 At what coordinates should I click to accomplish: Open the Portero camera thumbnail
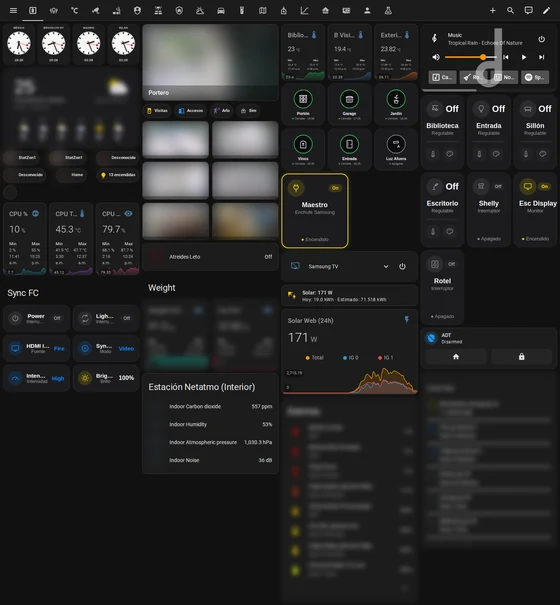[x=210, y=62]
